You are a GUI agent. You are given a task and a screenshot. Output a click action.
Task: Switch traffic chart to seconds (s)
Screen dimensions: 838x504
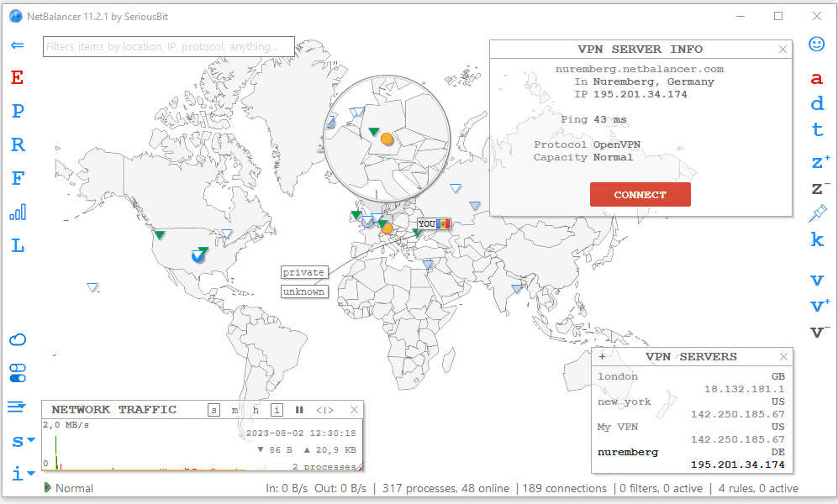tap(213, 410)
